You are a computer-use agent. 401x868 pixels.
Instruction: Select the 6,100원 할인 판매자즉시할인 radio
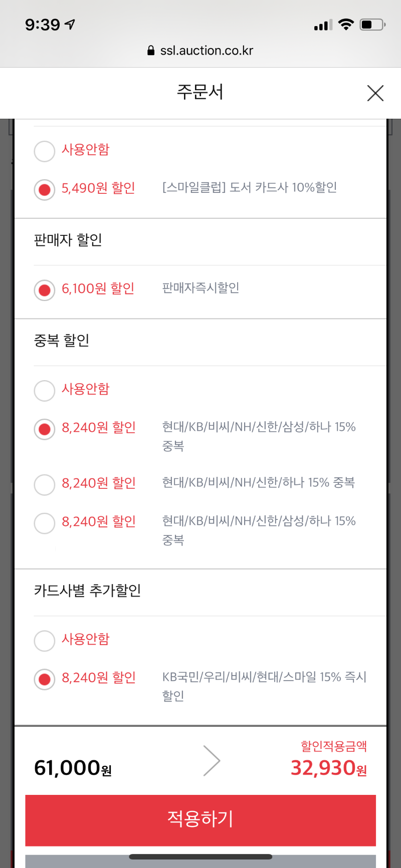click(x=45, y=290)
